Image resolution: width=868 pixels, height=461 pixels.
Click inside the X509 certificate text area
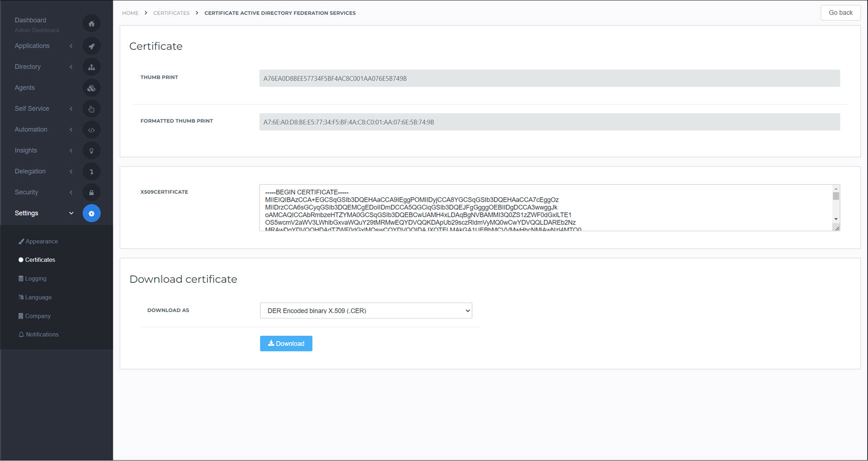(x=546, y=208)
